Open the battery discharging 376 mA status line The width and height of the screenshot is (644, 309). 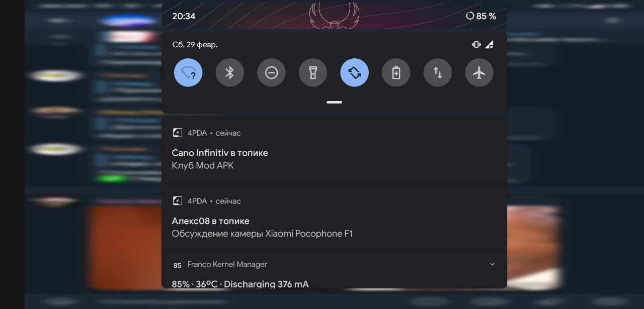click(x=240, y=284)
